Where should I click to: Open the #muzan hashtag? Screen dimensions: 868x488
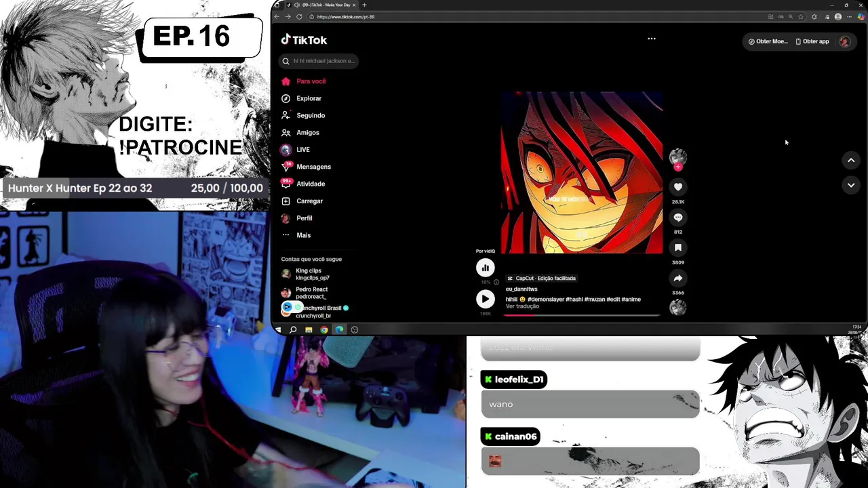tap(595, 299)
